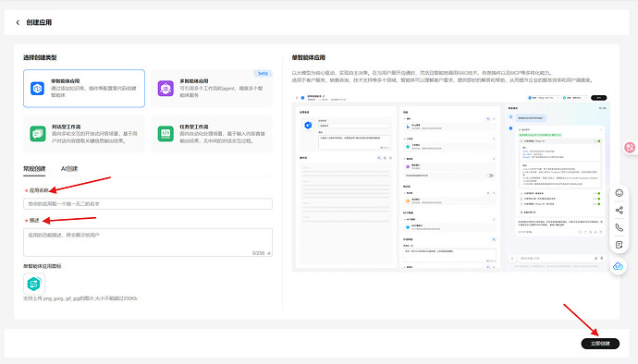
Task: Switch to the AI创建 tab
Action: pos(69,169)
